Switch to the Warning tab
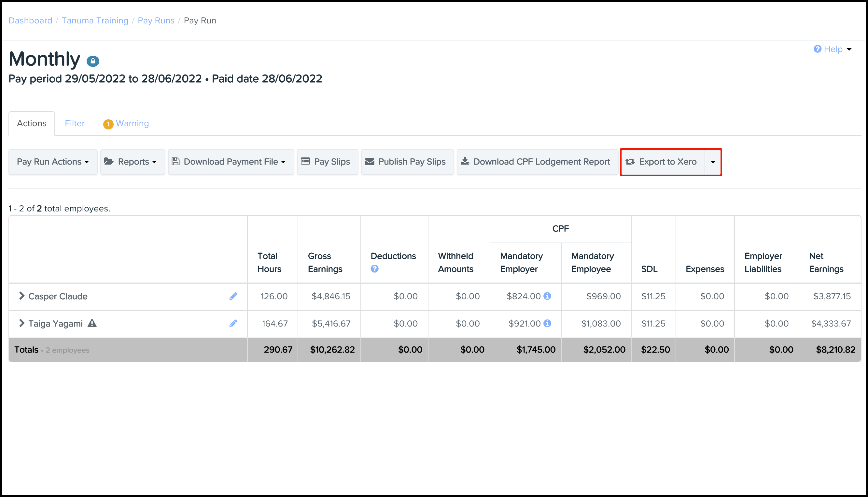868x497 pixels. pos(132,123)
